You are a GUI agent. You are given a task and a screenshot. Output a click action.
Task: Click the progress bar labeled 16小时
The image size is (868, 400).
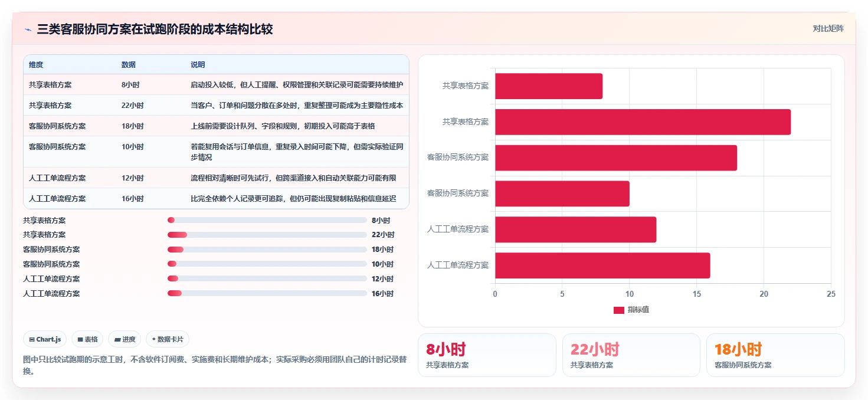click(267, 293)
